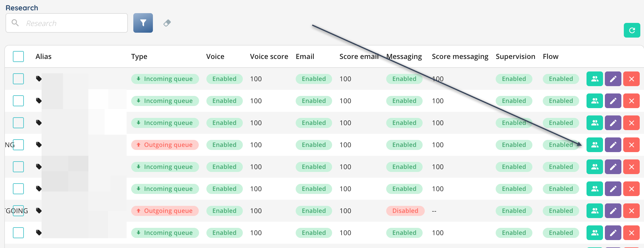Click the tag icon in the first row
The height and width of the screenshot is (248, 644).
(39, 79)
